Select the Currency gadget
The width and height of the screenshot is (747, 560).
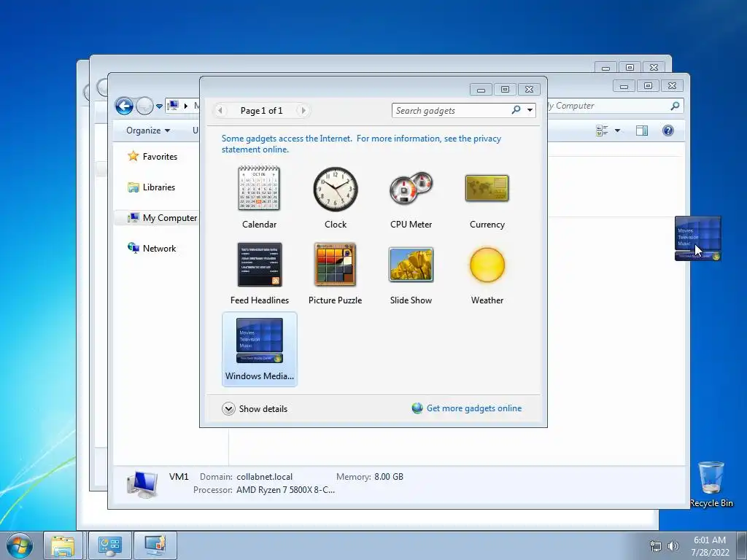click(x=487, y=197)
